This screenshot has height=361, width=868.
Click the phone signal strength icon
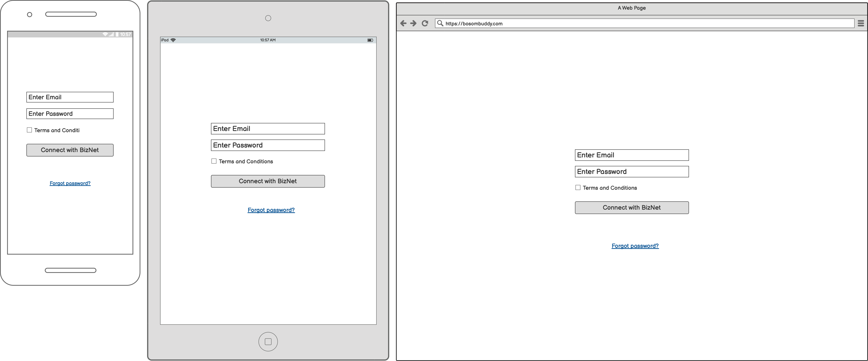tap(111, 34)
